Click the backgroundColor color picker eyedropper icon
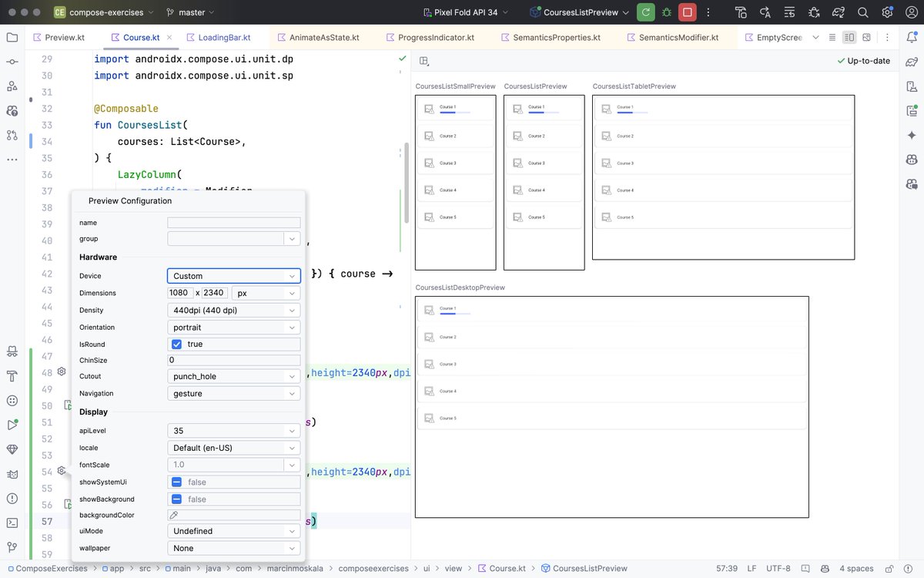Viewport: 924px width, 578px height. point(174,515)
